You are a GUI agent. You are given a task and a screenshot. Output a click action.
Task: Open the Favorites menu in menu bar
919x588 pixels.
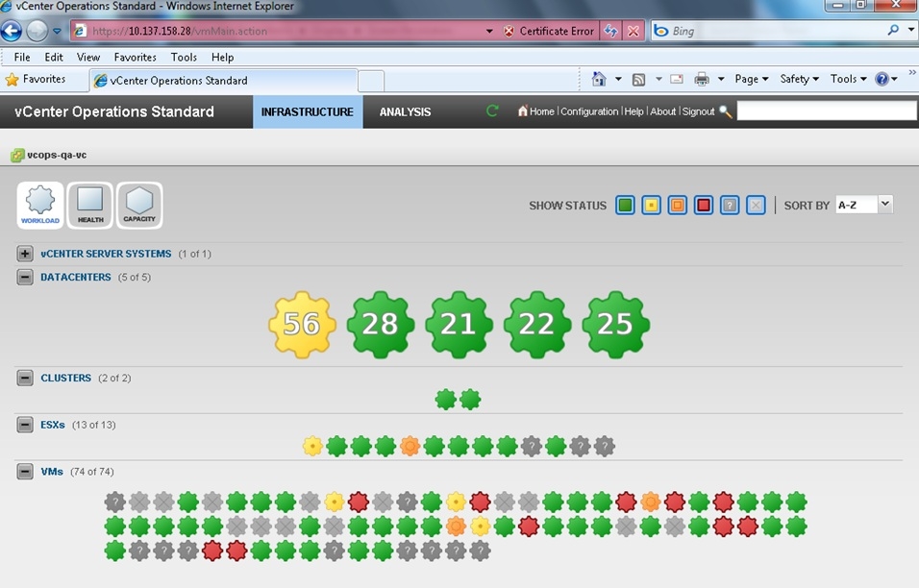[x=135, y=58]
